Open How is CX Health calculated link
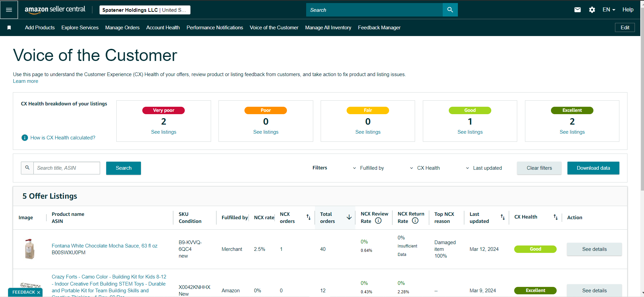Image resolution: width=644 pixels, height=297 pixels. coord(63,138)
